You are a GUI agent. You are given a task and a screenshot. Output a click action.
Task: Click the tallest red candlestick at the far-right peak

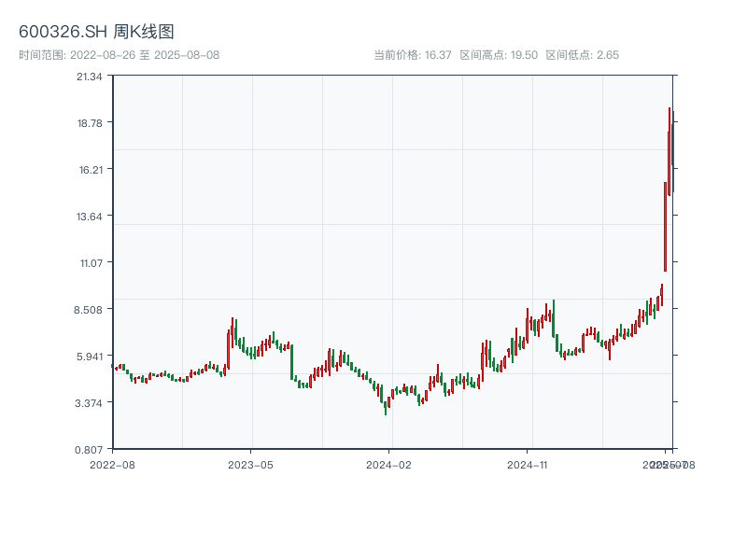point(669,149)
